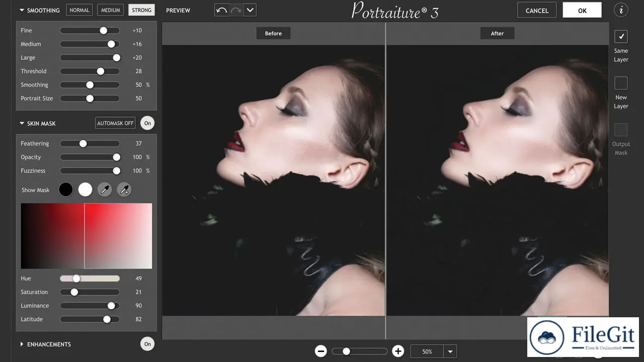The height and width of the screenshot is (362, 644).
Task: Click the Medium slider handle
Action: point(111,44)
